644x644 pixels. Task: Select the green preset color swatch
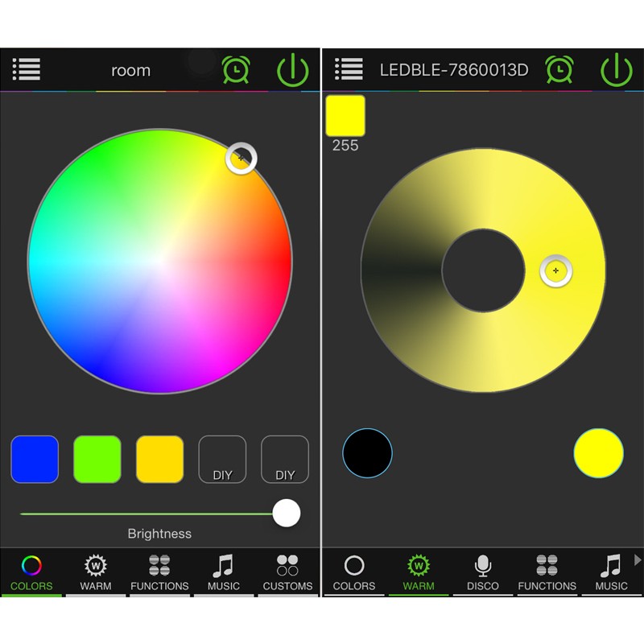[x=97, y=459]
